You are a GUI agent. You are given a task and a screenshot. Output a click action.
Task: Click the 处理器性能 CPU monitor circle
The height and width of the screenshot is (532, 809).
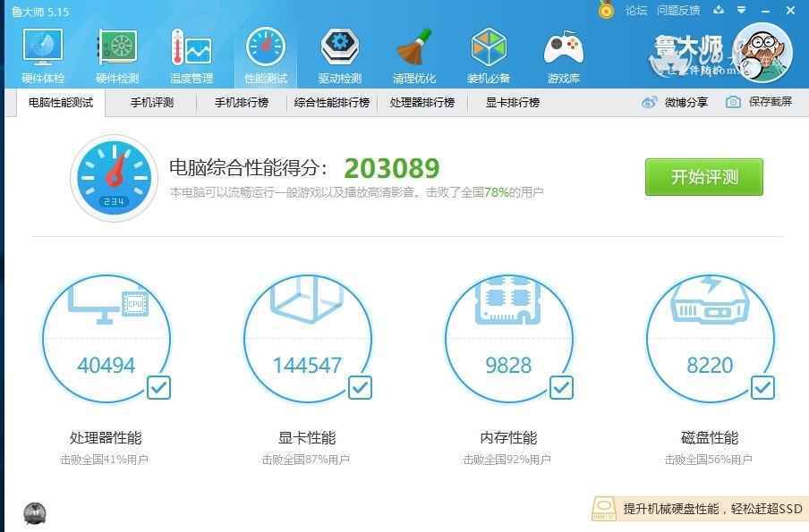tap(106, 338)
